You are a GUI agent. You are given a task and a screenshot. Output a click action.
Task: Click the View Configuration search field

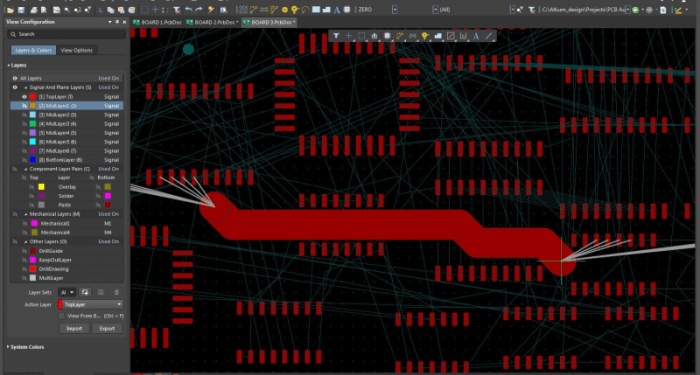pos(66,34)
